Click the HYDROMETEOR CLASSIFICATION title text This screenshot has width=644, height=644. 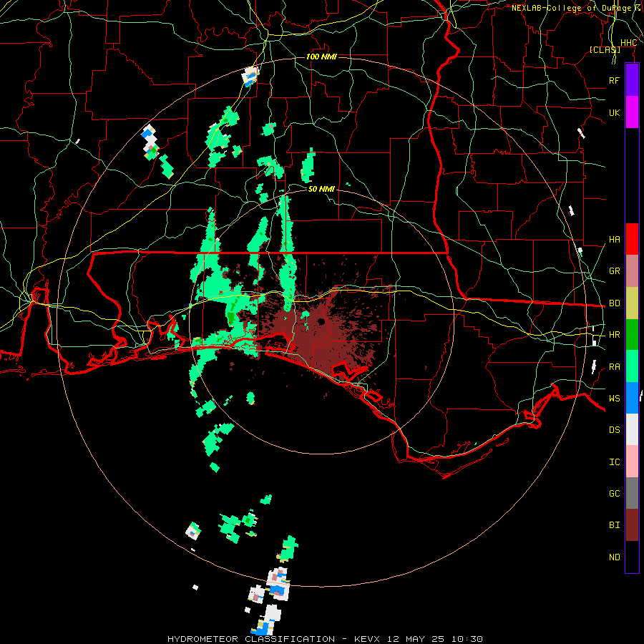pos(251,639)
